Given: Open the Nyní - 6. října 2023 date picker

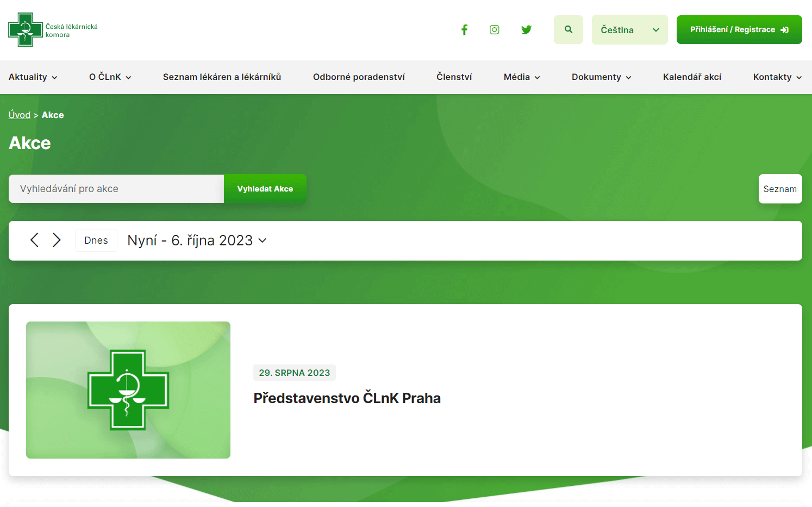Looking at the screenshot, I should tap(197, 240).
